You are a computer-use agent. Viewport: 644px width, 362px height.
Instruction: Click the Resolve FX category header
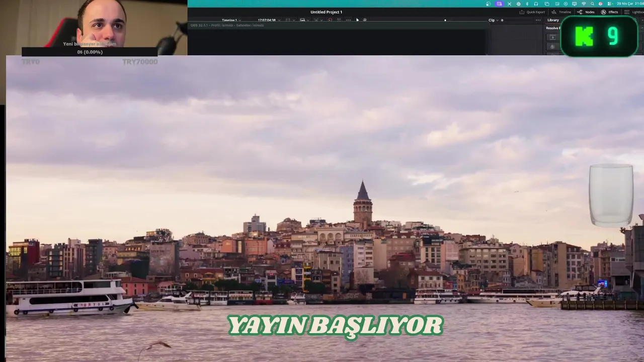552,28
